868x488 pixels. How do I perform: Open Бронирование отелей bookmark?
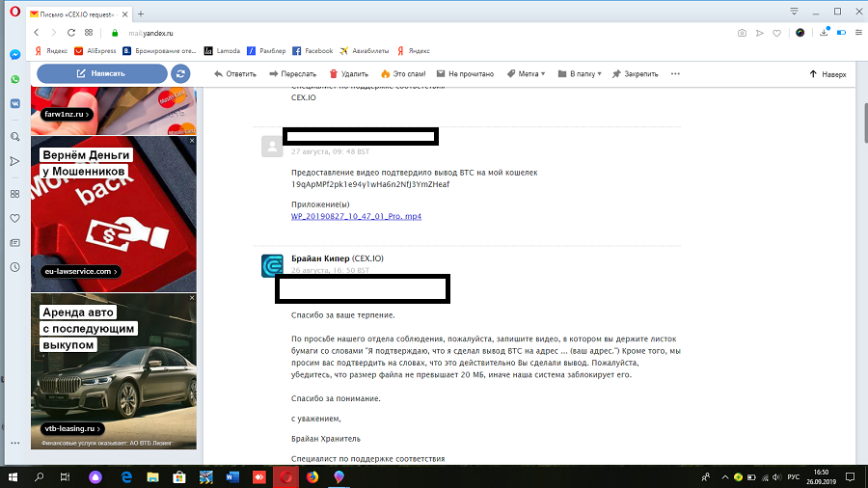point(159,51)
